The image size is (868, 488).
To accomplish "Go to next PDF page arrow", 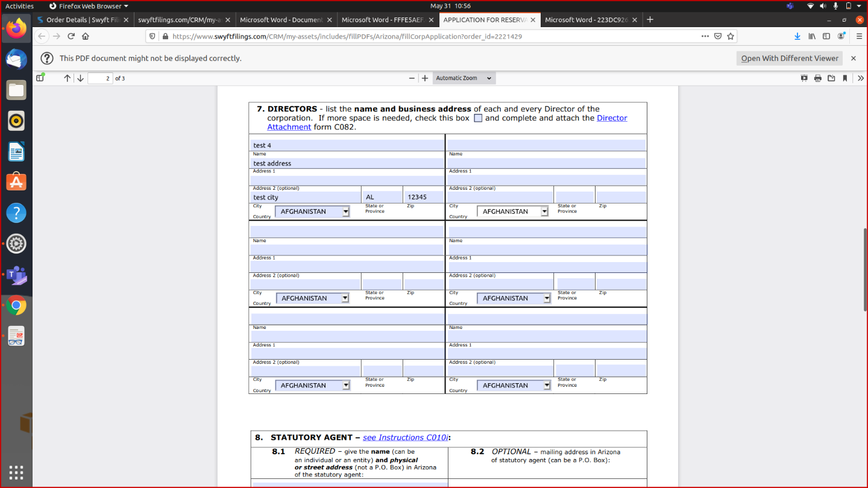I will coord(80,78).
